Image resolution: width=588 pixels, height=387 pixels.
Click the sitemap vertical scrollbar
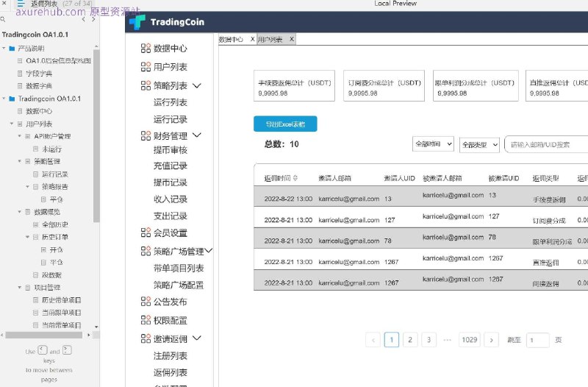[96, 135]
